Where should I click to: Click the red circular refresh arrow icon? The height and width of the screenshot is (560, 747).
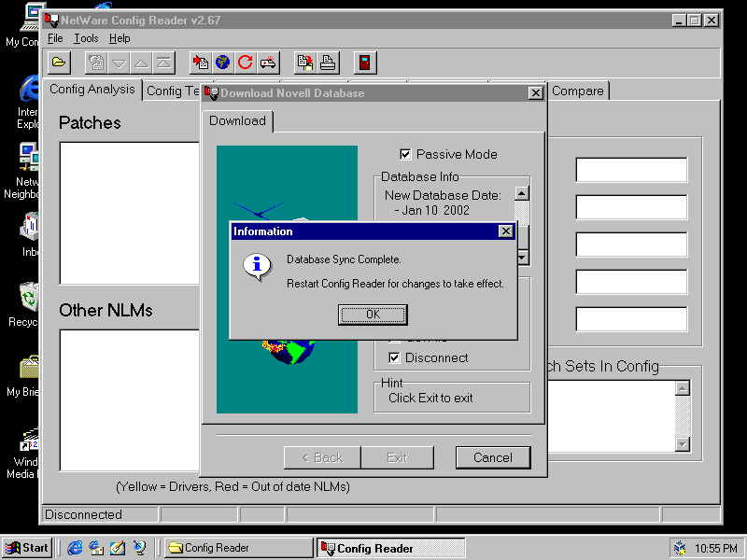pyautogui.click(x=246, y=63)
